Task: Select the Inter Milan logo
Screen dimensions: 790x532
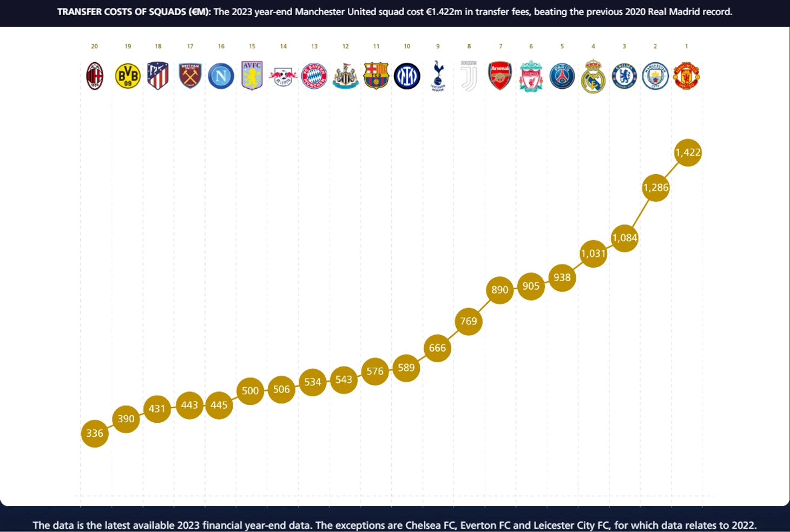Action: (407, 76)
